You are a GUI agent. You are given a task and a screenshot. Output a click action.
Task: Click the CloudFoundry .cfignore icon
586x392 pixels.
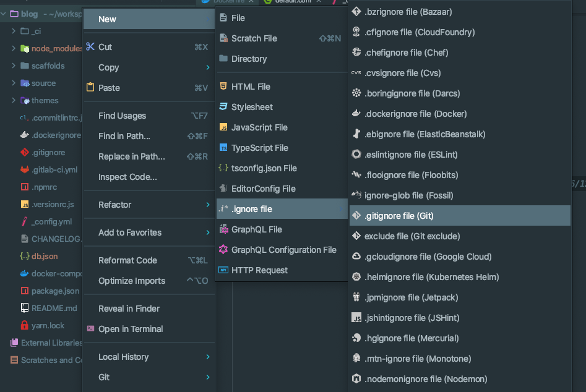(x=356, y=32)
